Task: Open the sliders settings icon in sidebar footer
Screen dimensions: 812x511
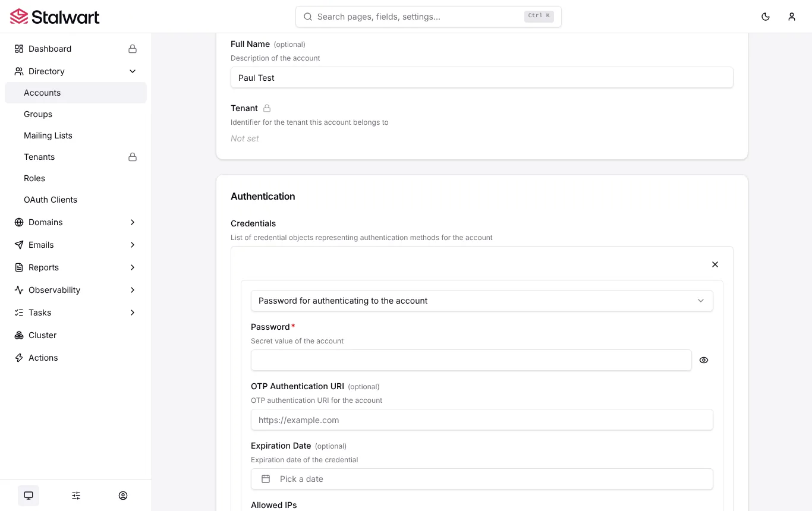Action: coord(76,496)
